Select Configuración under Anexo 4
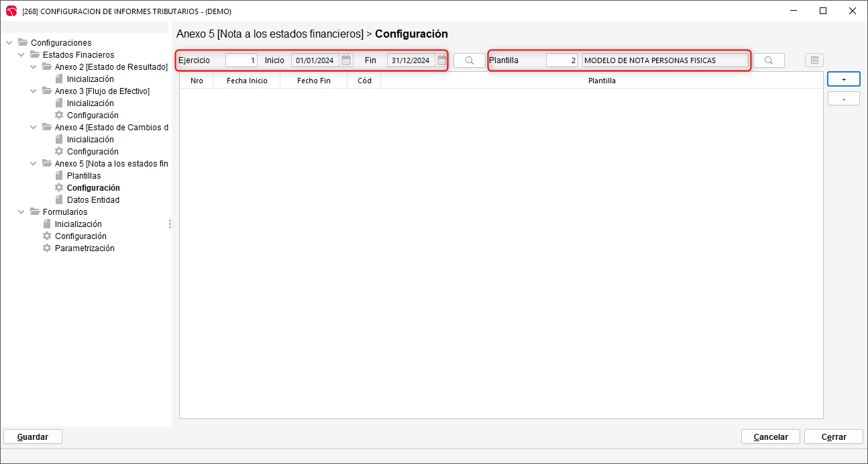 (93, 152)
